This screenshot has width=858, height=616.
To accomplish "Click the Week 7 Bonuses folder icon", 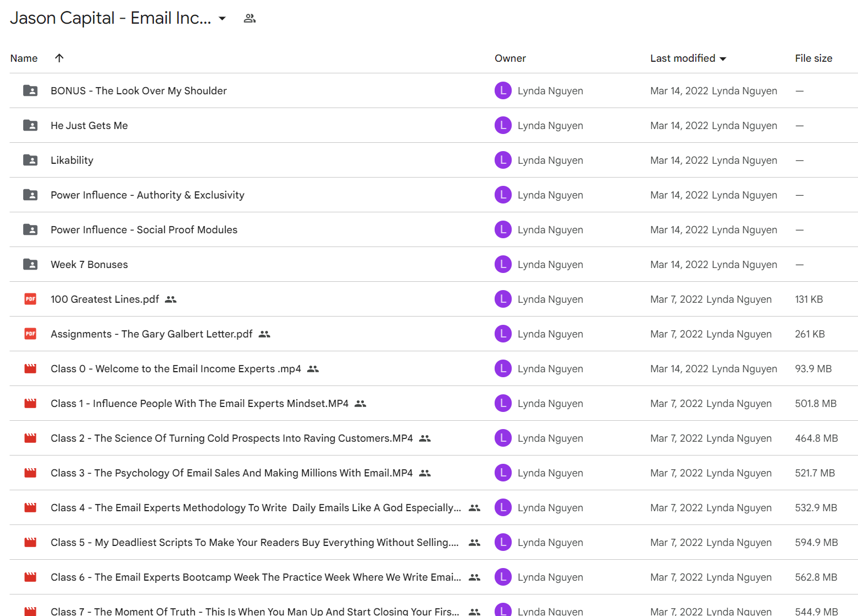I will point(30,264).
